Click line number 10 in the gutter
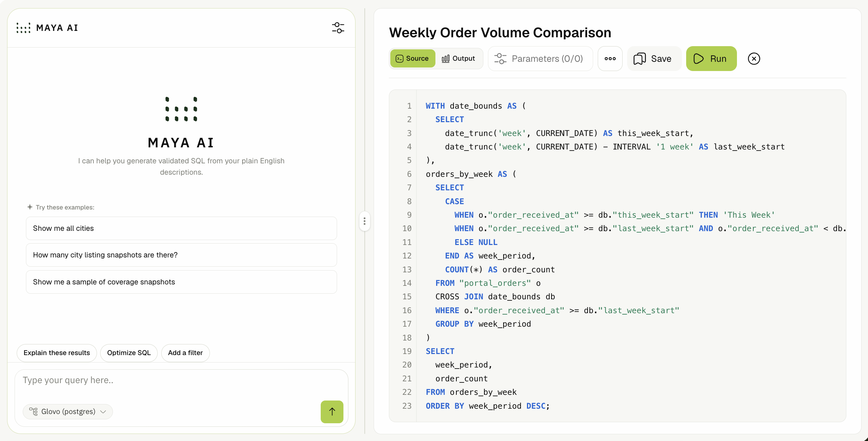Screen dimensions: 868x441 coord(407,229)
